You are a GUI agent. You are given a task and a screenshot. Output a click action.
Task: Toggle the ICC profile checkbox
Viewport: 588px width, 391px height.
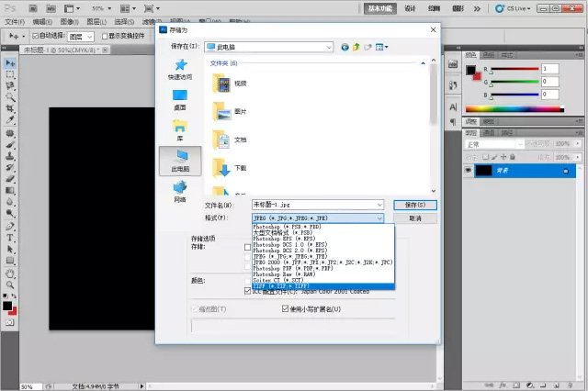(247, 291)
